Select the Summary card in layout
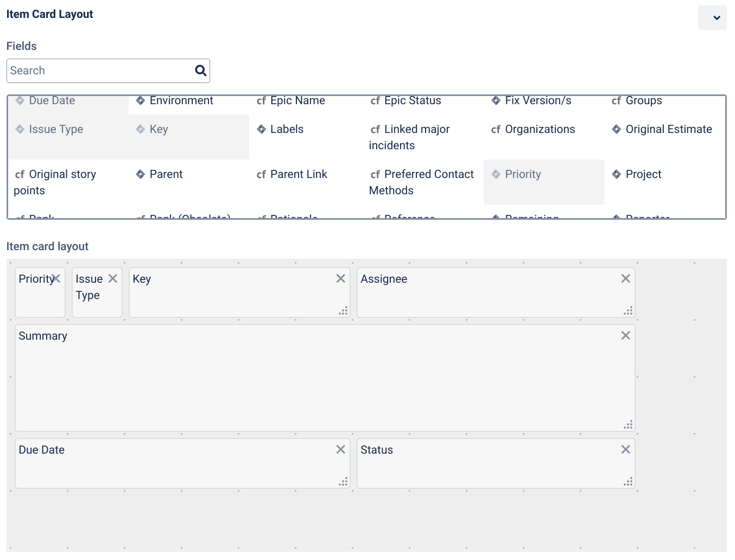735x560 pixels. (325, 378)
